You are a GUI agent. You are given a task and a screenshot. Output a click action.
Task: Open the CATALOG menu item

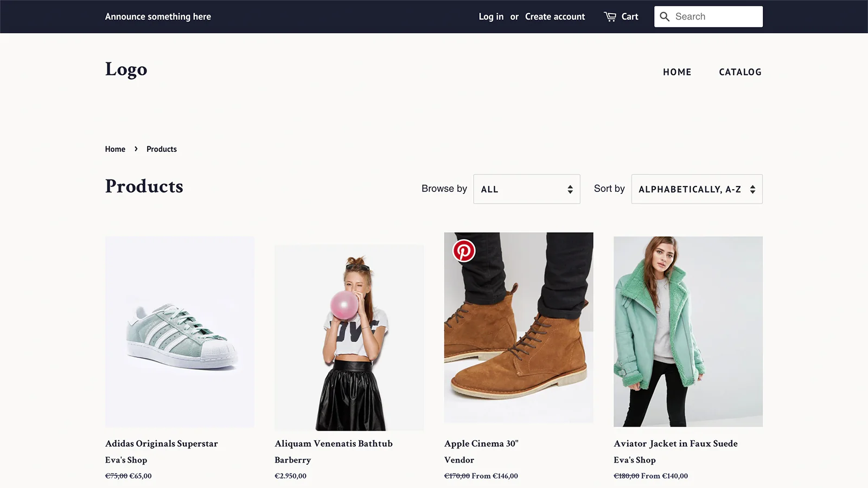point(740,72)
